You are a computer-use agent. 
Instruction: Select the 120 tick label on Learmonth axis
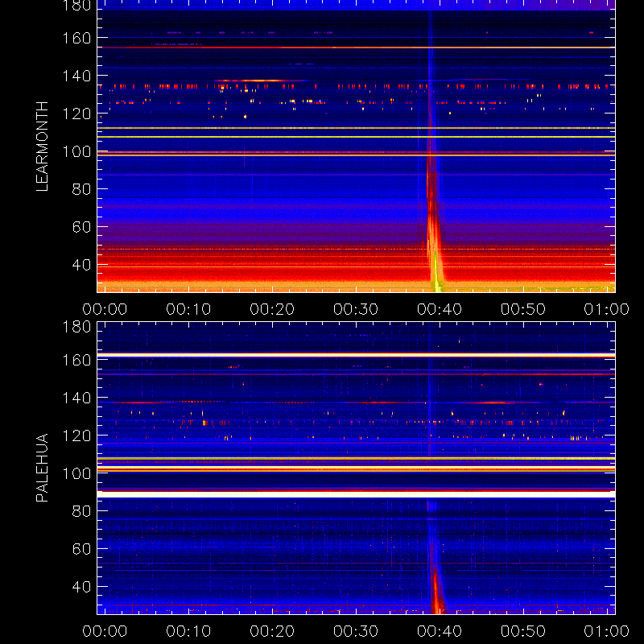(x=76, y=114)
